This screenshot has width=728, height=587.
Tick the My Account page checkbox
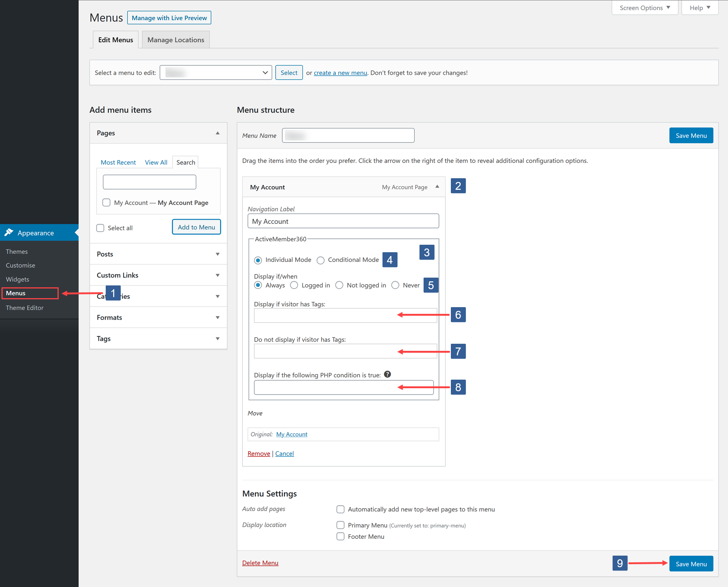(106, 202)
